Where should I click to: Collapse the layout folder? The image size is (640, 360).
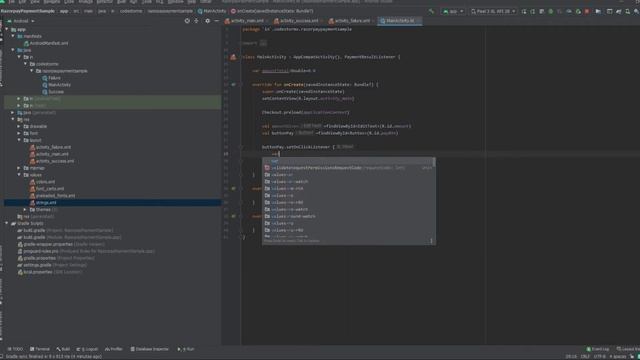[19, 140]
